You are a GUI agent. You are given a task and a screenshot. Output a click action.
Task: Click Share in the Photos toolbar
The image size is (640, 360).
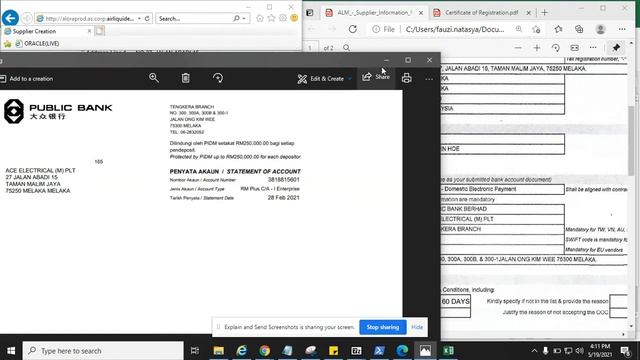click(x=376, y=77)
